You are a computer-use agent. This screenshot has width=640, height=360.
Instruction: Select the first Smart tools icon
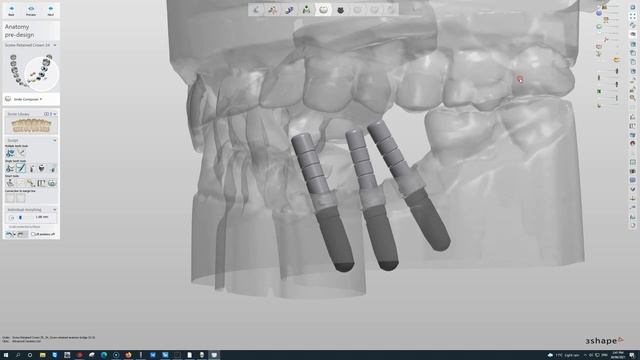point(10,183)
